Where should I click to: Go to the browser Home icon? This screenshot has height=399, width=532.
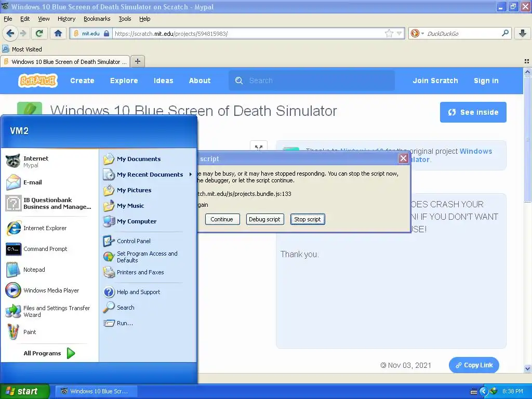(x=58, y=33)
